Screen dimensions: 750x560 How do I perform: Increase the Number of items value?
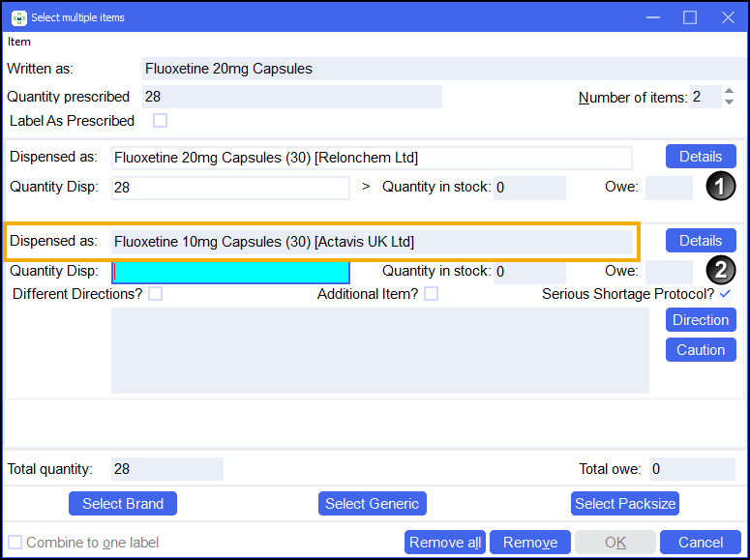coord(729,92)
